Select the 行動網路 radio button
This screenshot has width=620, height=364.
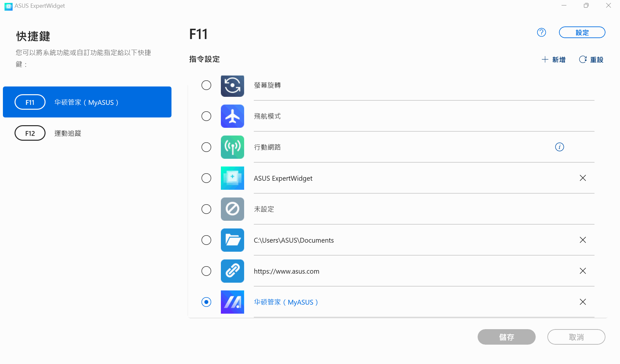(206, 147)
